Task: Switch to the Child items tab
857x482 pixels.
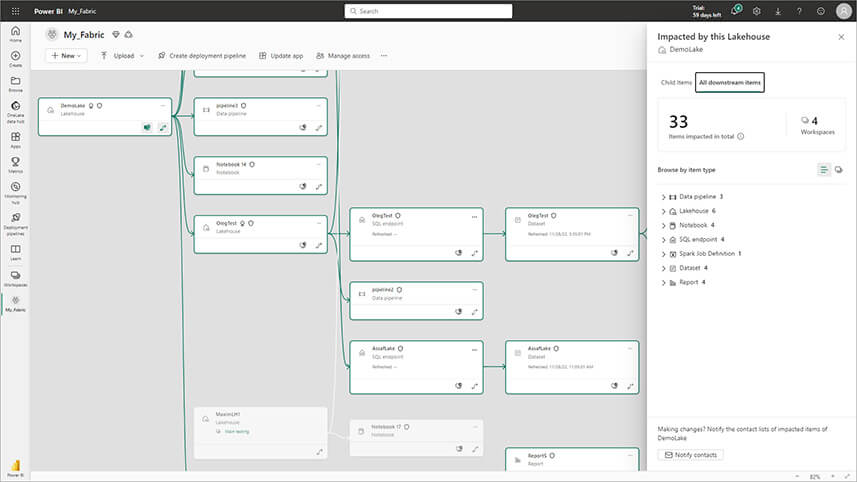Action: (x=675, y=82)
